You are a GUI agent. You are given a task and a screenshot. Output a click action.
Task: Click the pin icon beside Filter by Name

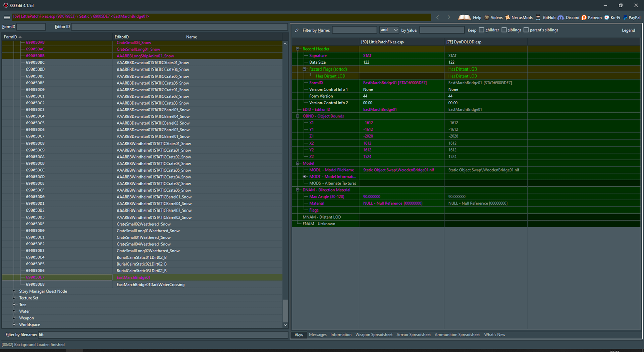tap(297, 30)
